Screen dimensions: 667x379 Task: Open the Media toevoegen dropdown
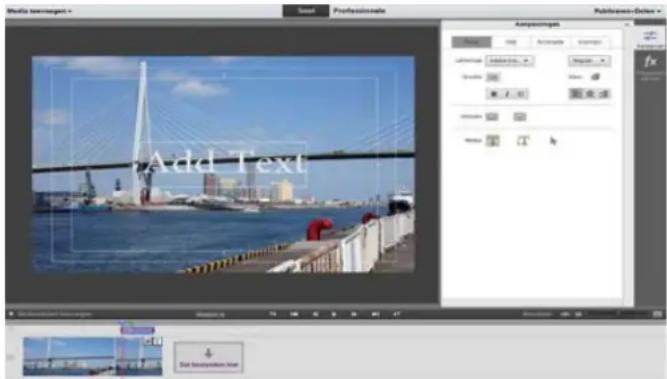39,11
